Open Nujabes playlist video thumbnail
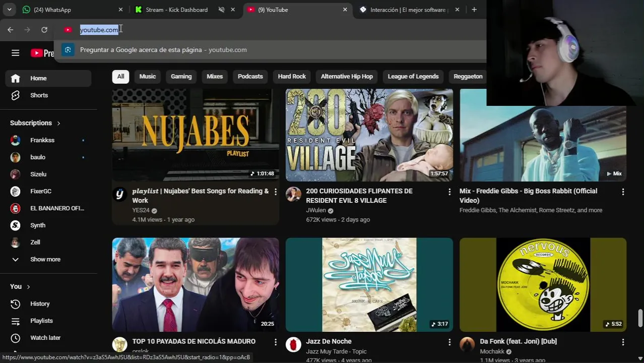 point(196,135)
